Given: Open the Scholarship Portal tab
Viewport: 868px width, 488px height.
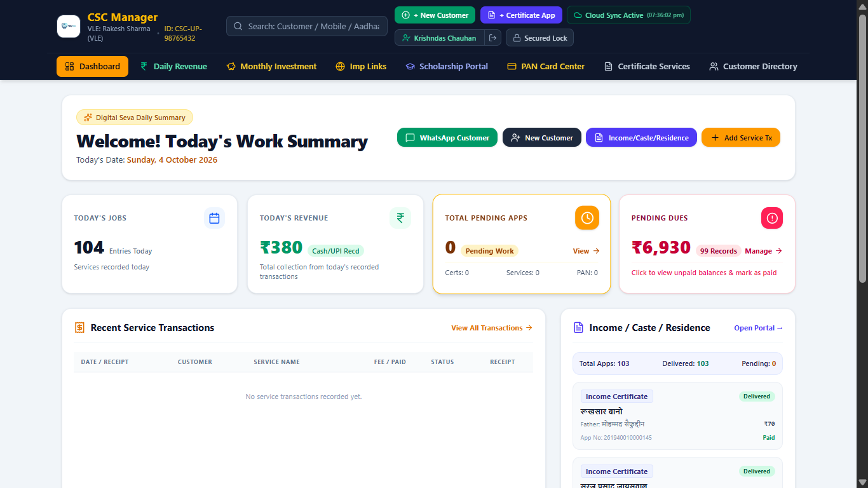Looking at the screenshot, I should [x=447, y=66].
